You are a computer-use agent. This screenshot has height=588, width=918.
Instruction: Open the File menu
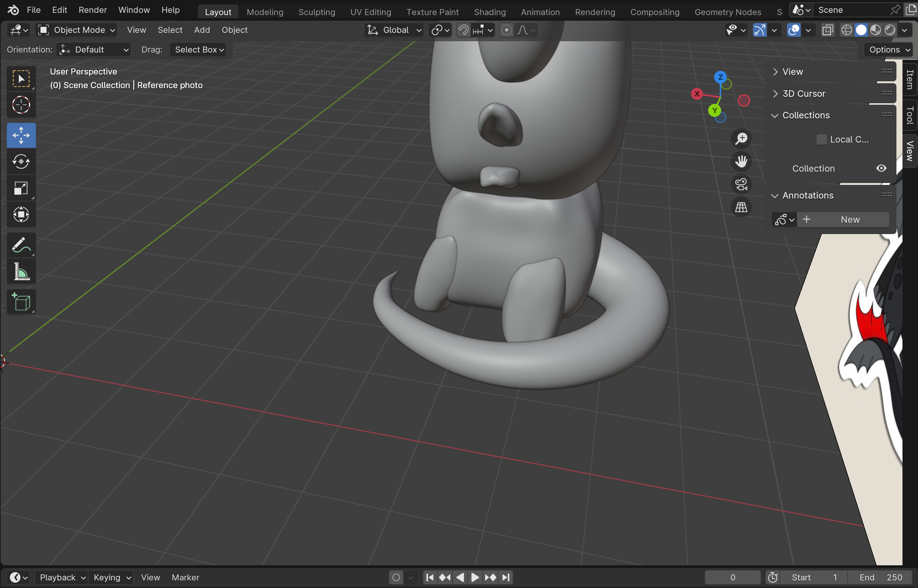[x=34, y=10]
